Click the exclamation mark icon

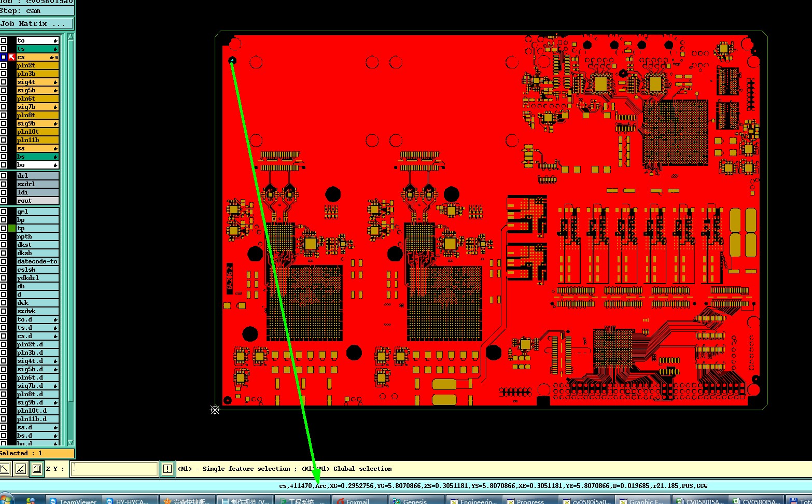tap(167, 469)
